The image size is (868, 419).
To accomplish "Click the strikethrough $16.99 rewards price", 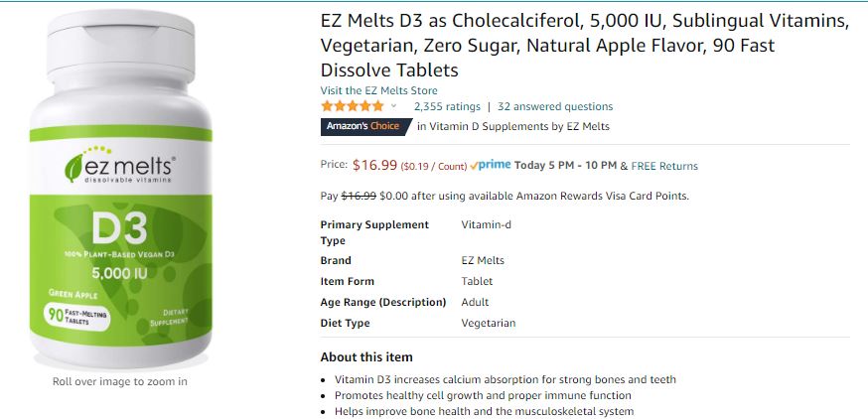I will [x=360, y=196].
